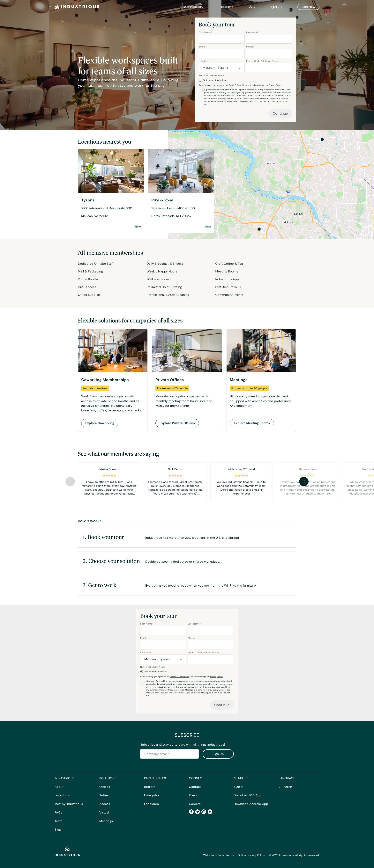The image size is (374, 868).
Task: Open footer Contact link
Action: point(195,787)
